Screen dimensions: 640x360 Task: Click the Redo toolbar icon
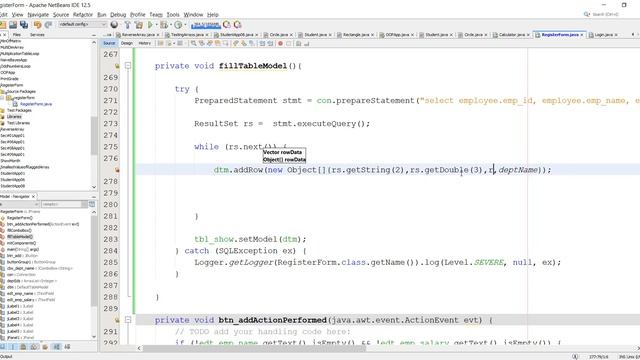pos(48,25)
